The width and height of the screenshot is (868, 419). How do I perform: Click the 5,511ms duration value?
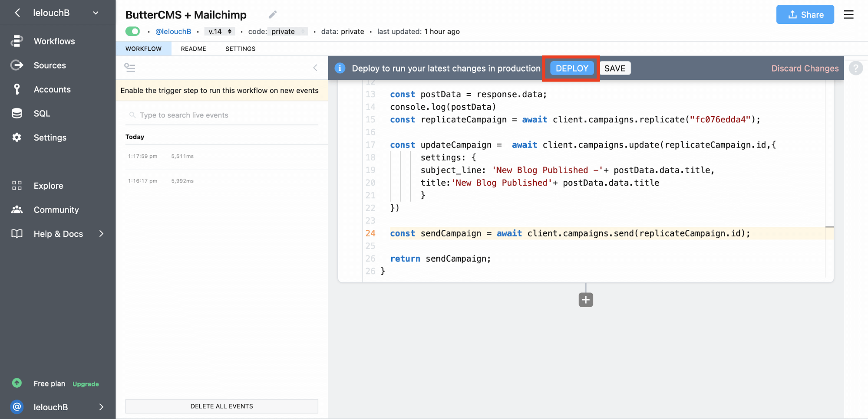pos(182,156)
